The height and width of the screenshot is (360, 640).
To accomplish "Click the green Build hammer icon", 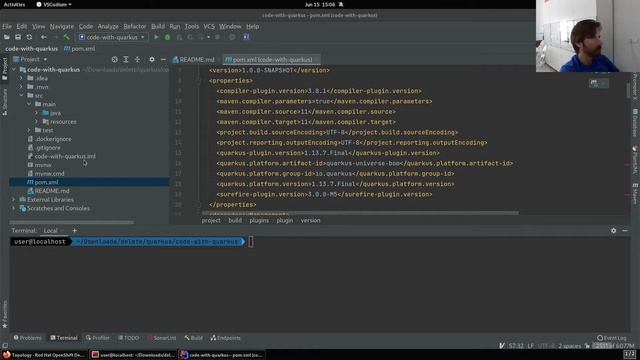I will point(67,37).
